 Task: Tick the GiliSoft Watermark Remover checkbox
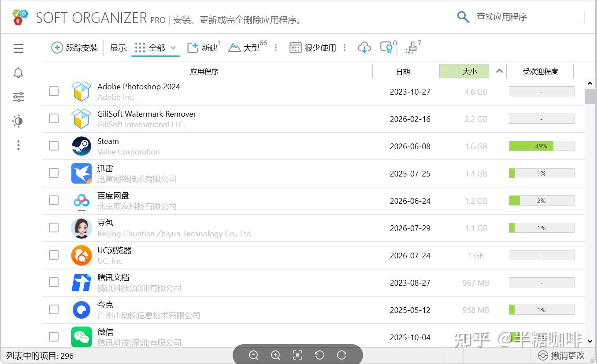tap(54, 118)
